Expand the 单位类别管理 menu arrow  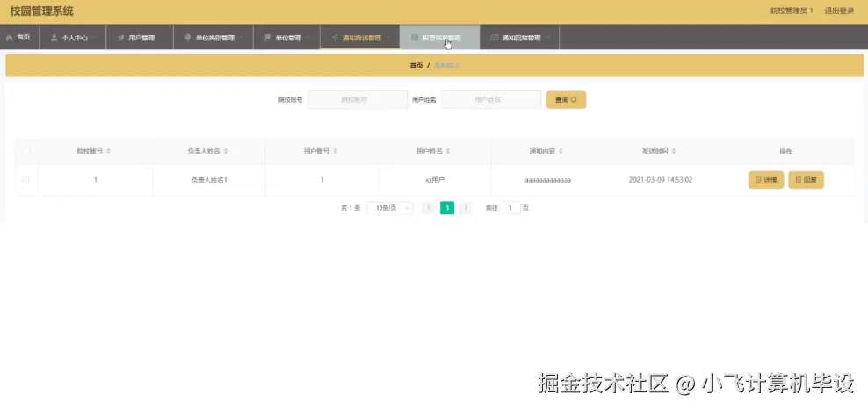click(241, 38)
